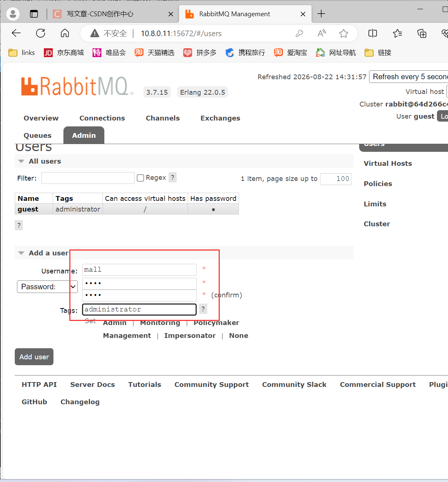448x482 pixels.
Task: Open 链接 bookmark folder
Action: pos(378,53)
